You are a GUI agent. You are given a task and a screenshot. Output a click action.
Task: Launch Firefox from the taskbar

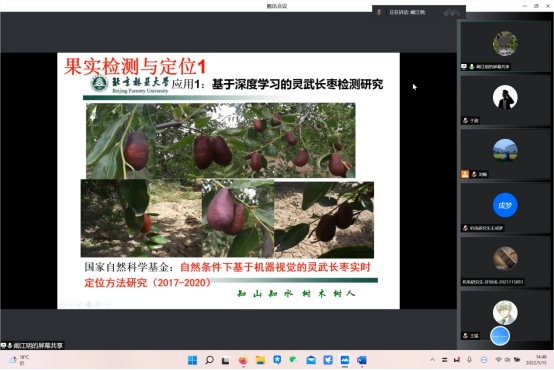(x=243, y=360)
